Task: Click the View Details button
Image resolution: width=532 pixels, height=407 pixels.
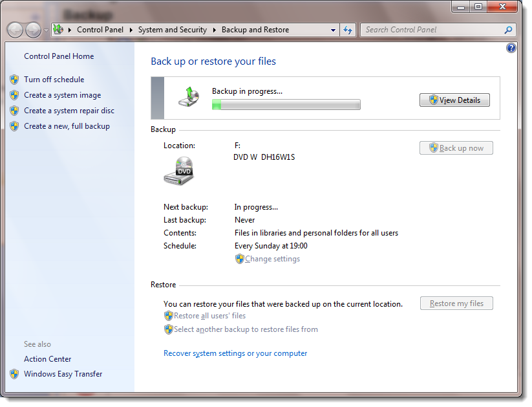Action: 454,100
